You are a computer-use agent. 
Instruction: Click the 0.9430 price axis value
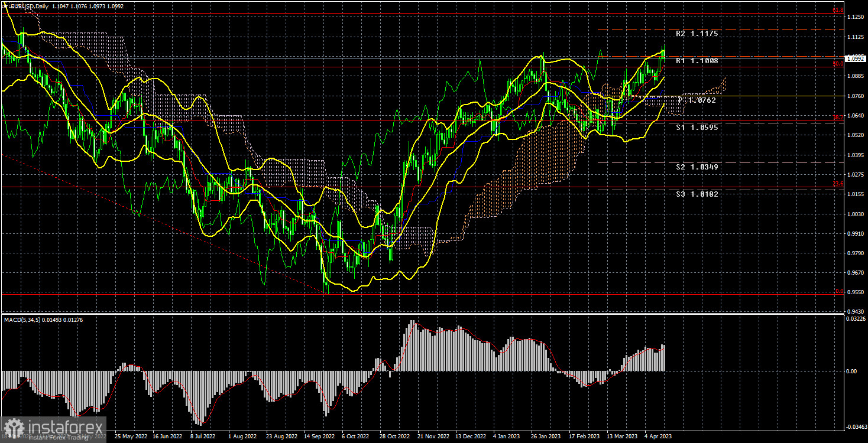coord(855,312)
